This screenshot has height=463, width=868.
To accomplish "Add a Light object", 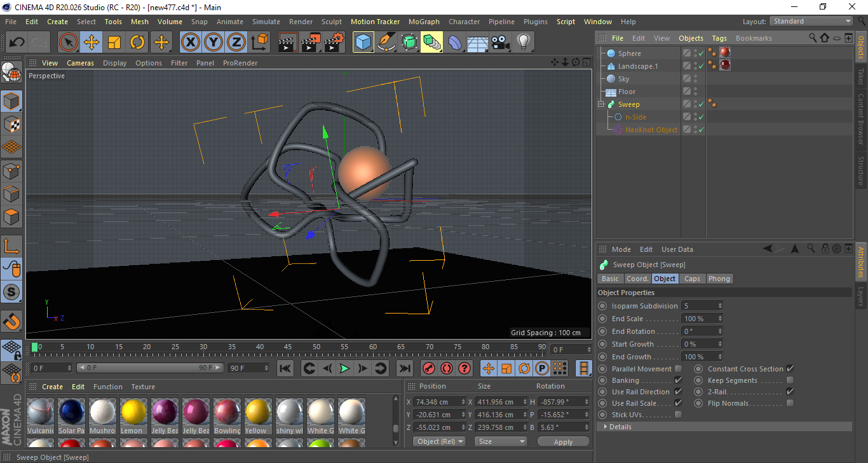I will (x=524, y=43).
